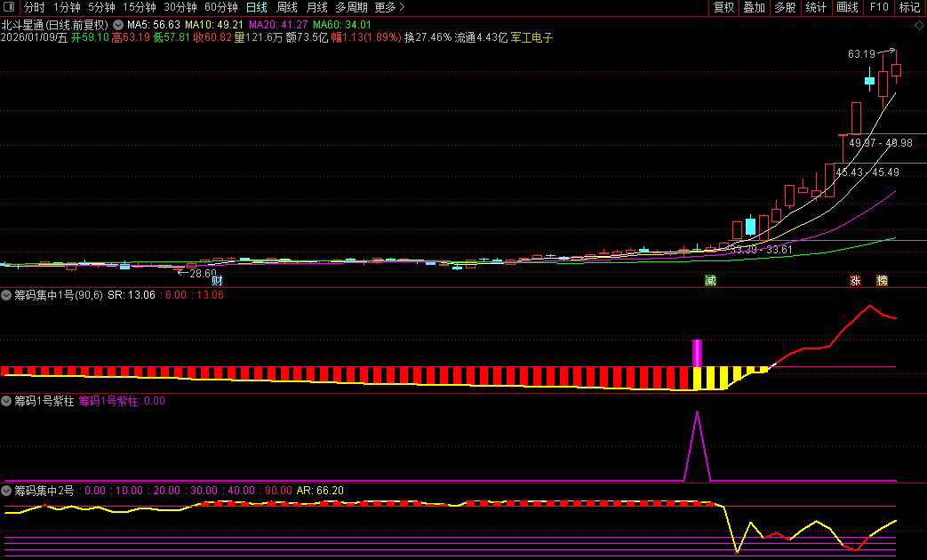Viewport: 927px width, 560px height.
Task: Click the 减 shareholder reduction marker
Action: [711, 280]
